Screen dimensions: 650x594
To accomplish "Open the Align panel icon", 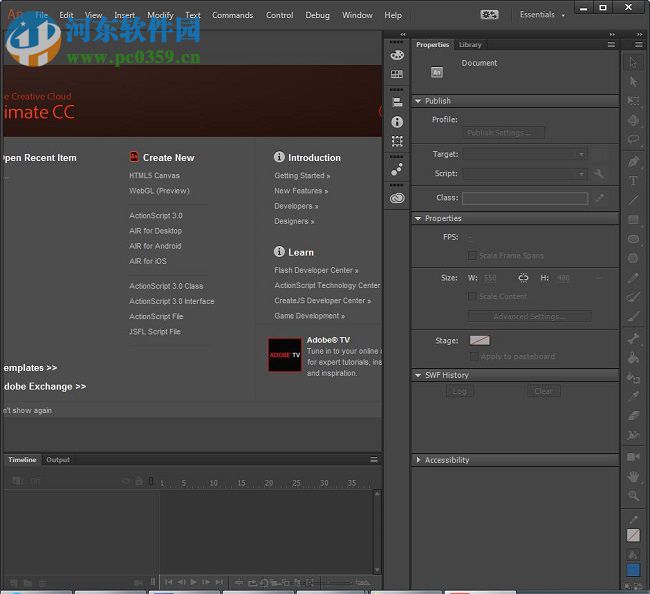I will pyautogui.click(x=397, y=102).
